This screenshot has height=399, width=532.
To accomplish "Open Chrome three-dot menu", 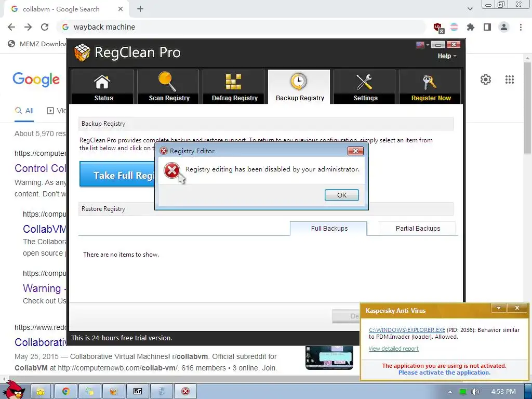I will pos(521,27).
